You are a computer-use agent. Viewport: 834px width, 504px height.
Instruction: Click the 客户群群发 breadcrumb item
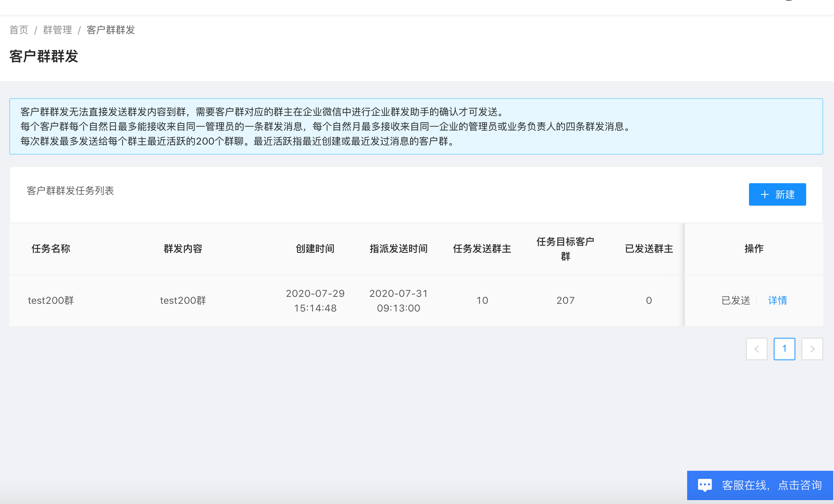click(x=111, y=30)
